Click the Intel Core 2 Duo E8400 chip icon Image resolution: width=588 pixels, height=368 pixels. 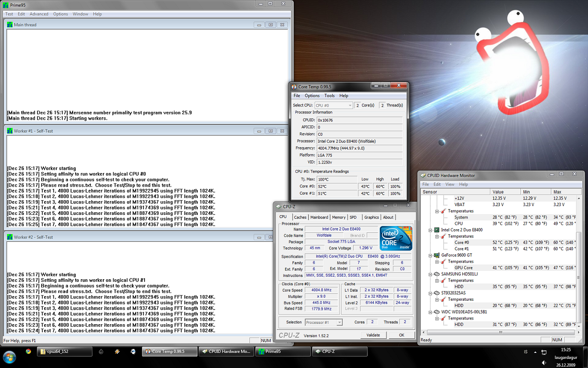pyautogui.click(x=437, y=230)
